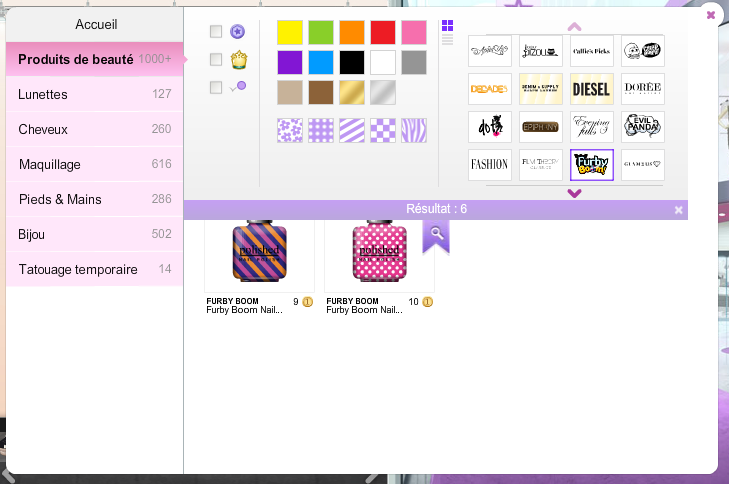
Task: Filter by diagonal stripe pattern swatch
Action: pyautogui.click(x=352, y=130)
